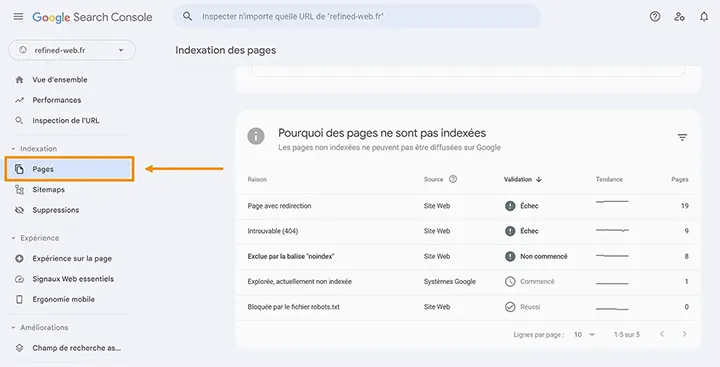
Task: Go to previous page of results
Action: [x=662, y=334]
